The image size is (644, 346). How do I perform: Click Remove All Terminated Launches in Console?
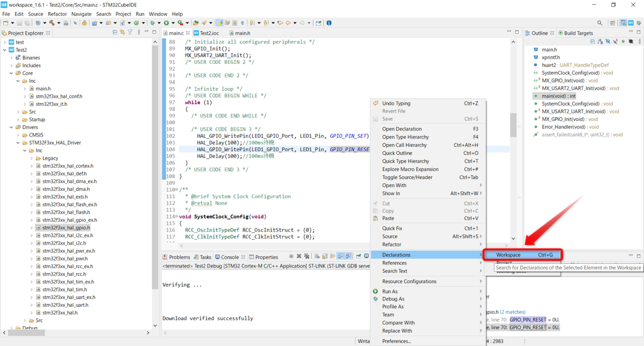point(306,256)
